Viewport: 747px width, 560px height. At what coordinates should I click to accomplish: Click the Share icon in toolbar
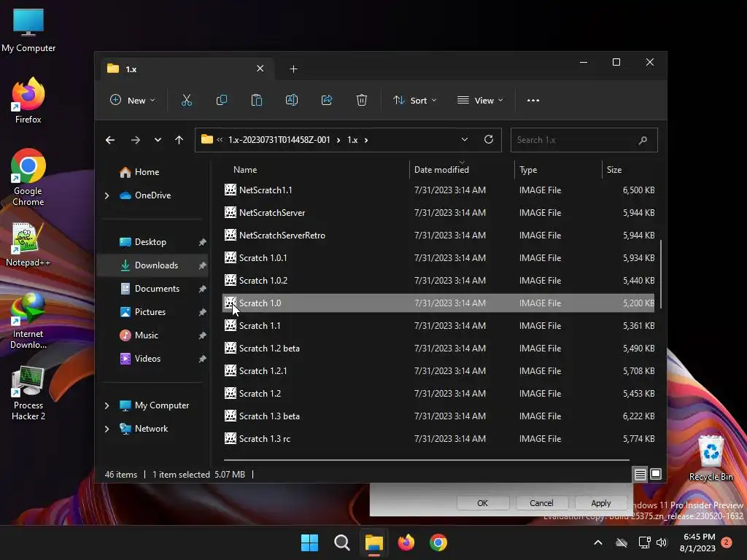point(327,101)
